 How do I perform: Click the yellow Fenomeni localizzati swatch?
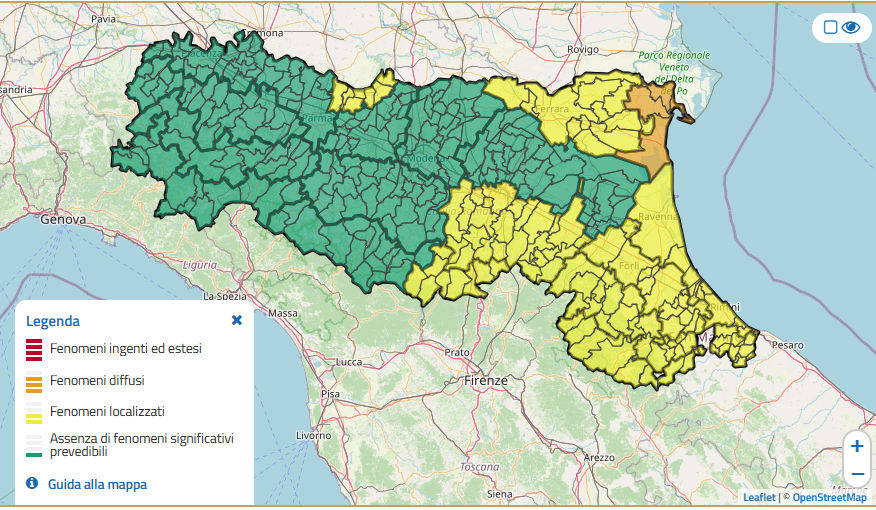pyautogui.click(x=34, y=412)
